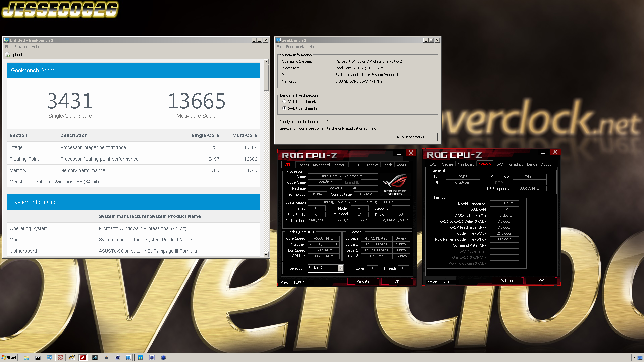This screenshot has width=644, height=362.
Task: Click the show desktop tray icon
Action: [640, 358]
